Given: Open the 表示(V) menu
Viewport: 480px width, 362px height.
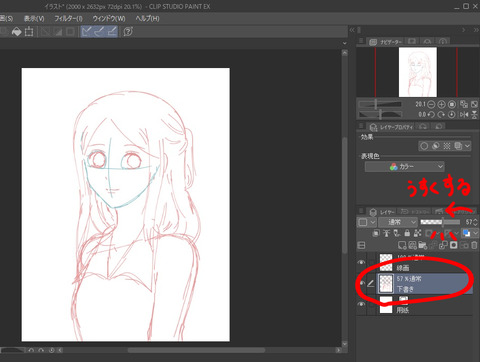Looking at the screenshot, I should pos(34,18).
